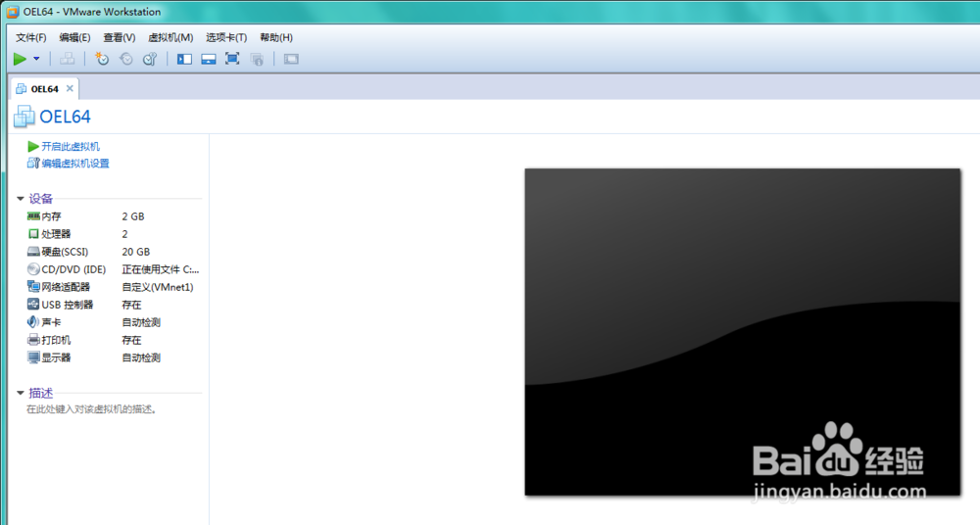The image size is (980, 525).
Task: Click the 20 GB disk size value
Action: [135, 252]
